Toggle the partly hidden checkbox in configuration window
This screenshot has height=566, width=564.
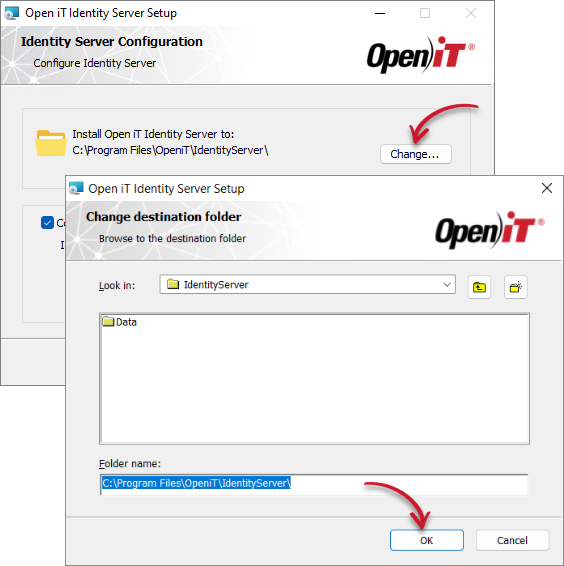(x=47, y=223)
